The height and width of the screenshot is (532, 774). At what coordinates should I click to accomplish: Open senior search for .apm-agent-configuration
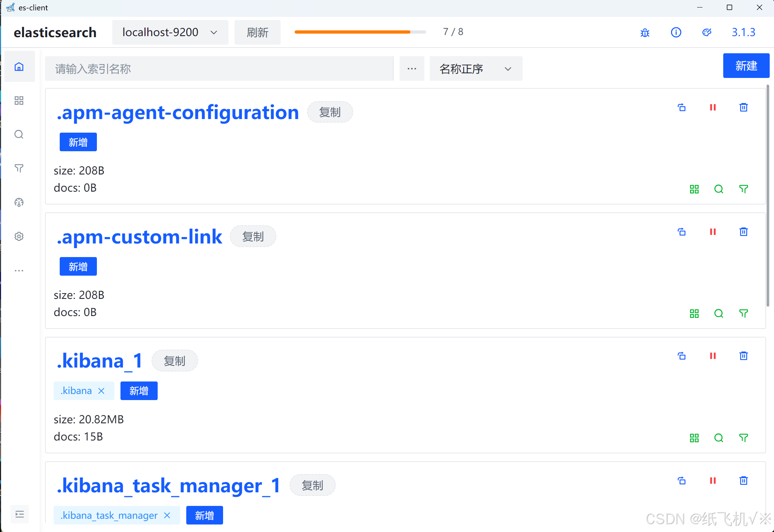(744, 189)
